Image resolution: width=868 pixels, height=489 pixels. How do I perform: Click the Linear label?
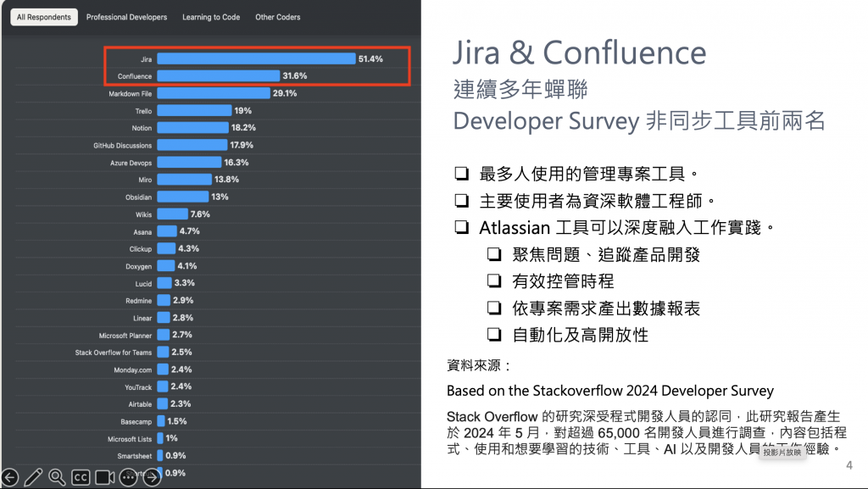pyautogui.click(x=142, y=319)
